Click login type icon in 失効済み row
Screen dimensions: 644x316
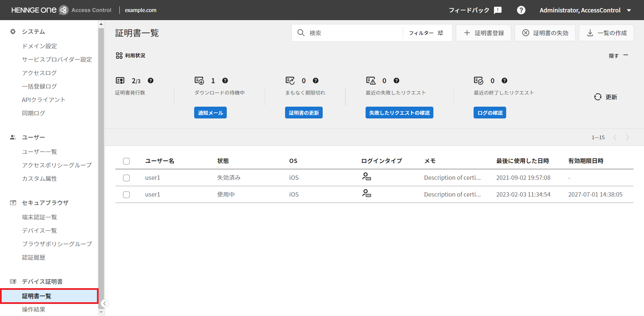(367, 176)
